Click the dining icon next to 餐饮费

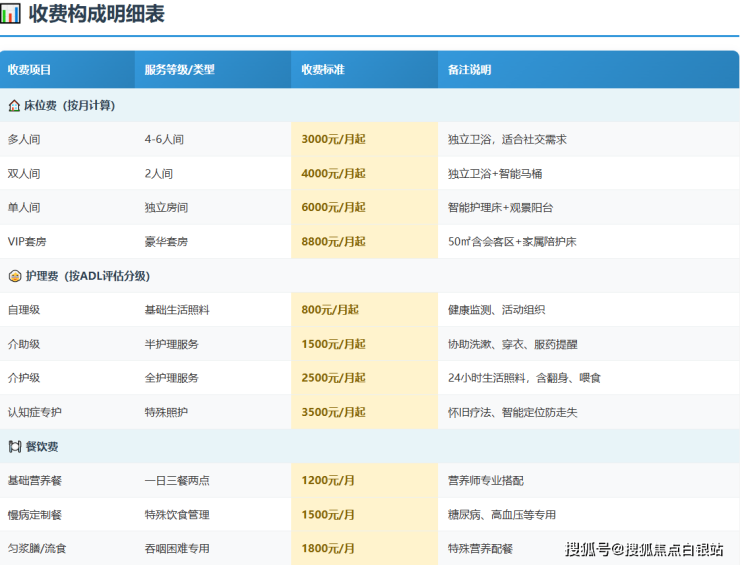(15, 446)
